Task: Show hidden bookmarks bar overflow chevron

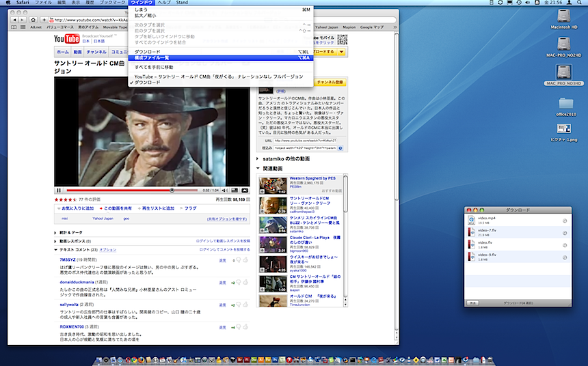Action: coord(395,27)
